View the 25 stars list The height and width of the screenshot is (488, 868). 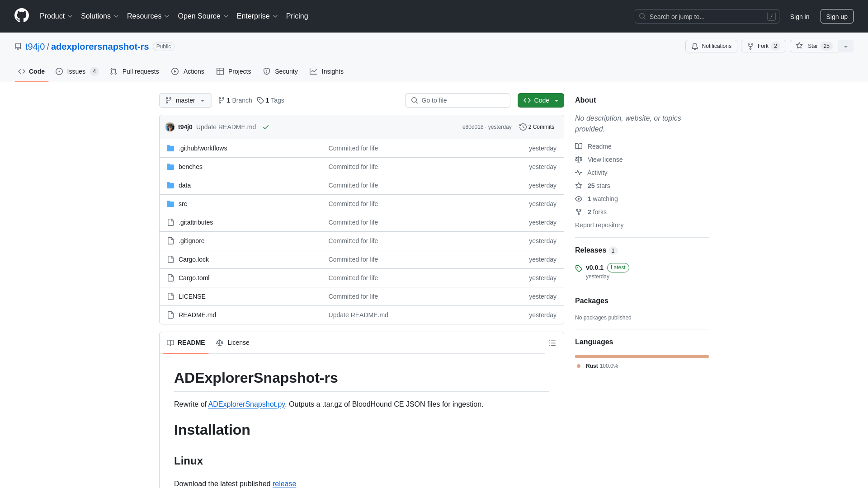point(593,186)
